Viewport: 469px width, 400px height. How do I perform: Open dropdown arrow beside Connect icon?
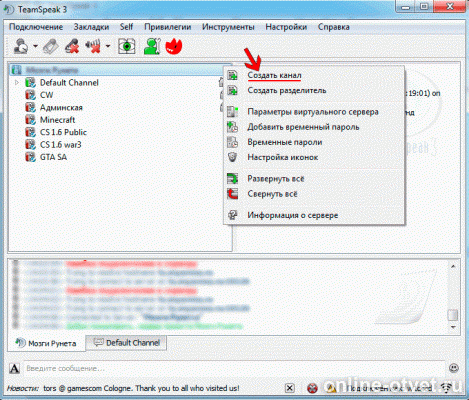click(35, 46)
